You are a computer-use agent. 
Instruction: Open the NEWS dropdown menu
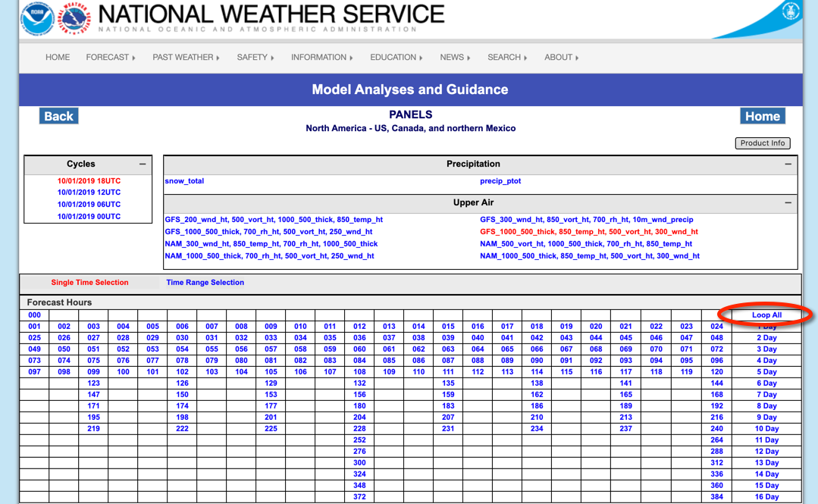click(x=455, y=58)
